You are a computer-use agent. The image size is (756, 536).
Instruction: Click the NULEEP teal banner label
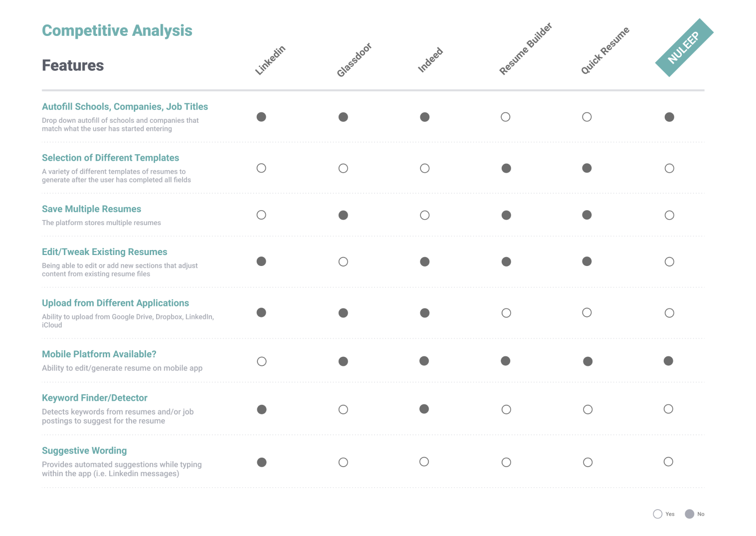(684, 48)
